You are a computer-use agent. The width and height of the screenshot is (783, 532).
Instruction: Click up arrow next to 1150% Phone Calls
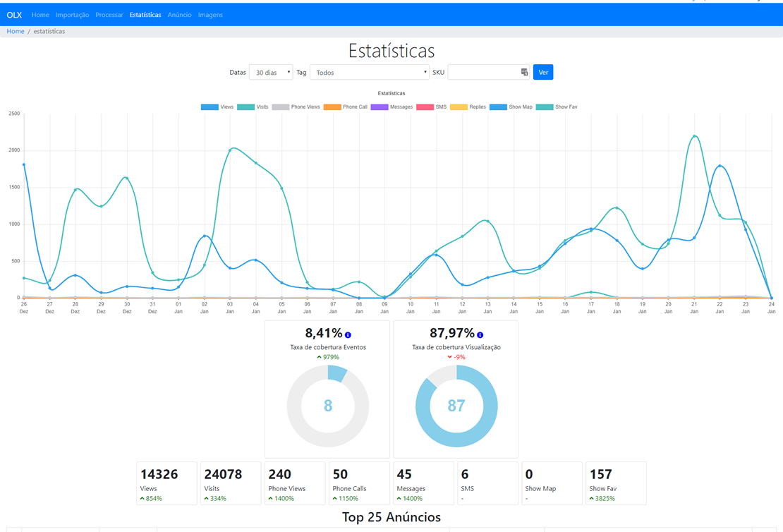point(334,499)
